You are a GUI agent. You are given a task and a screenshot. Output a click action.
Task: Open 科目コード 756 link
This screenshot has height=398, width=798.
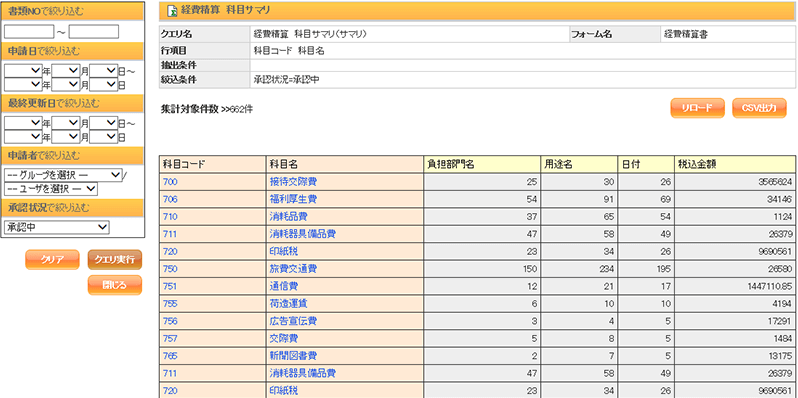click(170, 321)
